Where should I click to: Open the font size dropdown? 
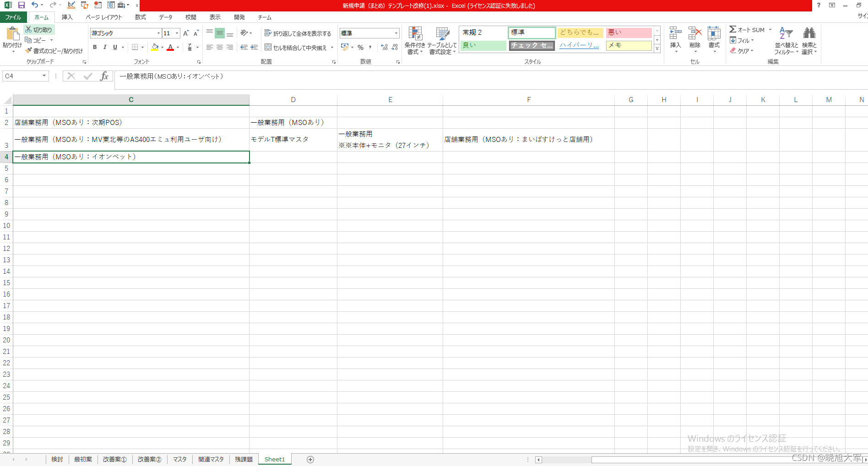(x=177, y=33)
